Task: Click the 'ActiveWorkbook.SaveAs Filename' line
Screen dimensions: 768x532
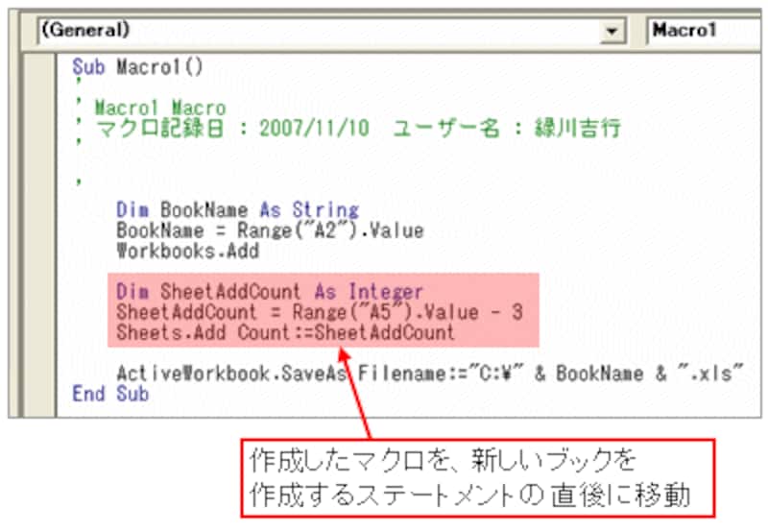Action: click(x=430, y=374)
